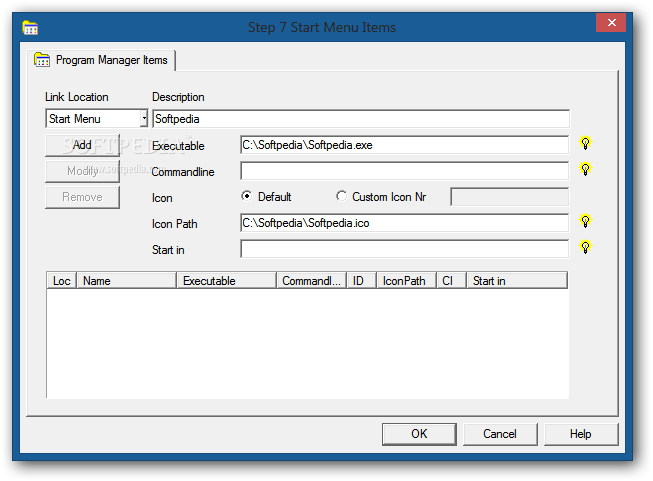The width and height of the screenshot is (653, 481).
Task: Focus the Description input field
Action: click(361, 119)
